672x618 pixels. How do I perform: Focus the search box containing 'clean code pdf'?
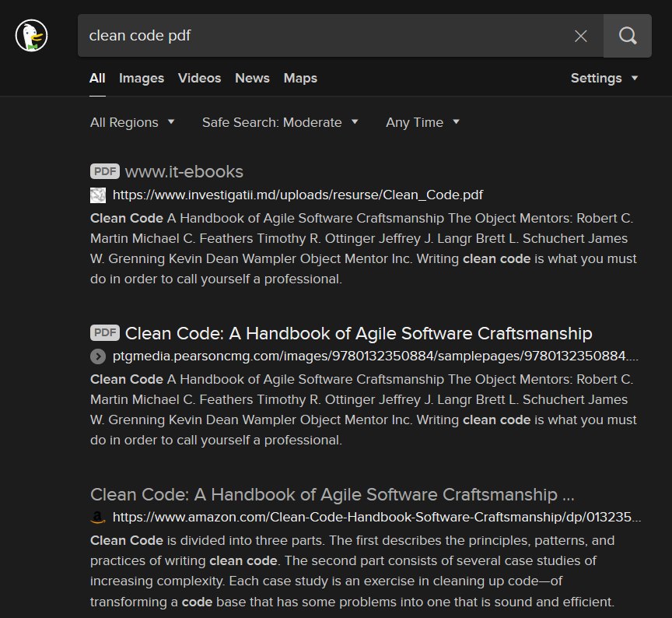point(341,36)
